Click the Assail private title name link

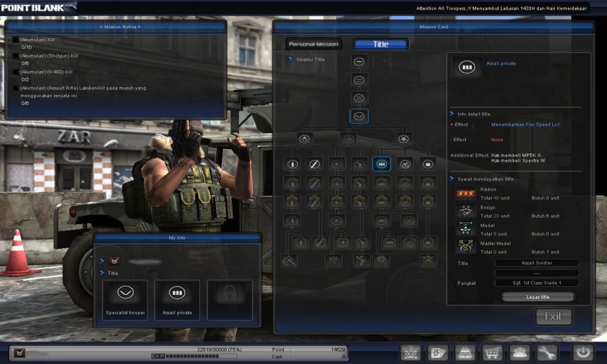click(501, 63)
